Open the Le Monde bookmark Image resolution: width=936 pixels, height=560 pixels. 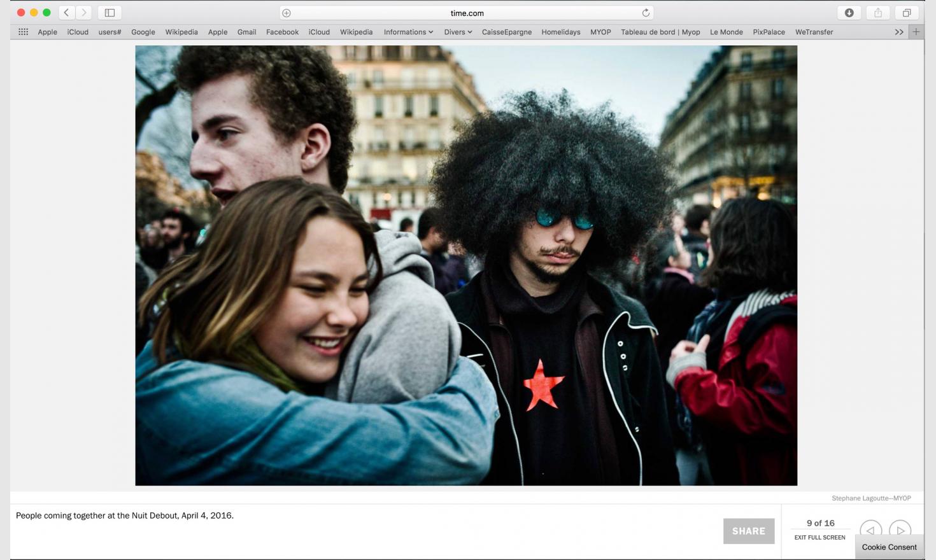727,32
